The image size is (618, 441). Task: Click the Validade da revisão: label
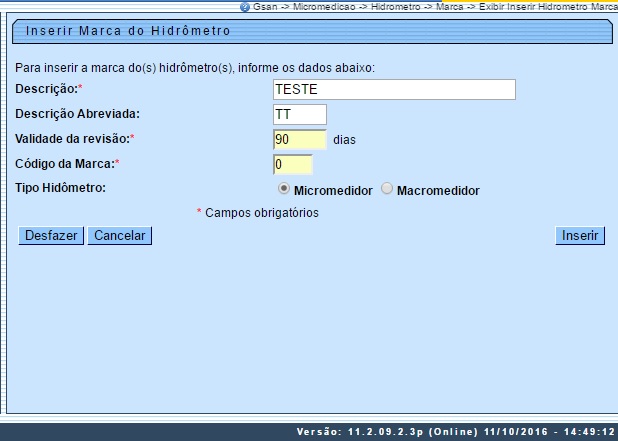click(75, 139)
